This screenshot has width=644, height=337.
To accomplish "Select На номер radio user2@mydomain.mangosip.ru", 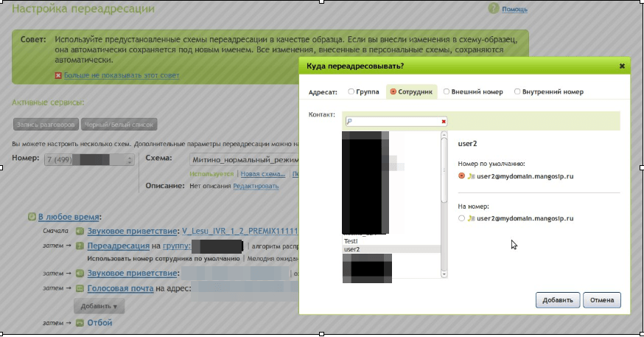I will 462,218.
